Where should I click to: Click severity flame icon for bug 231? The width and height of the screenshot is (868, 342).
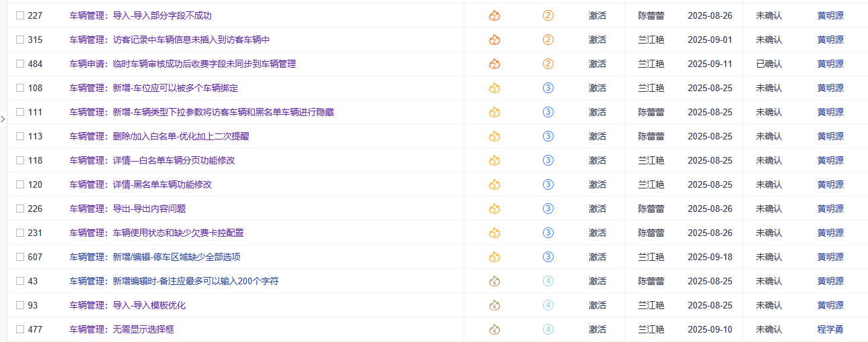click(495, 233)
